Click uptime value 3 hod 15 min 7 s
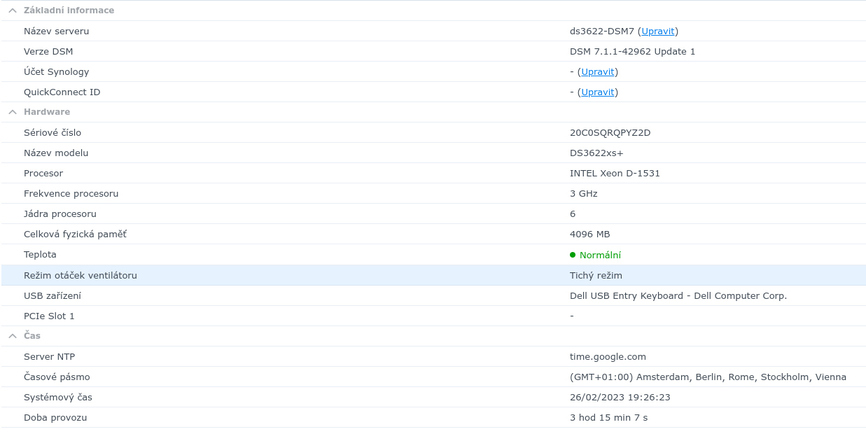 (609, 417)
